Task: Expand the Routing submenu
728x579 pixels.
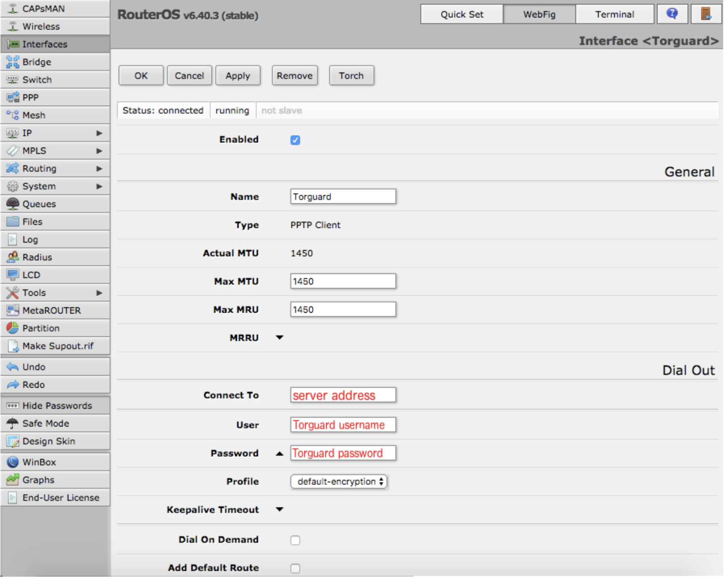Action: pos(99,169)
